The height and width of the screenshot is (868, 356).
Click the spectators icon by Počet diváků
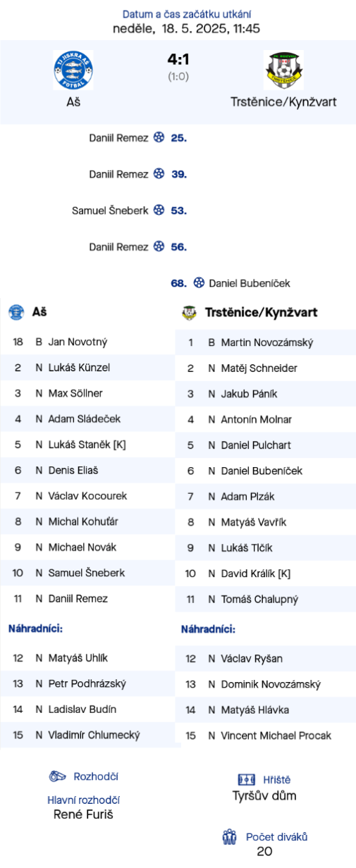click(230, 837)
